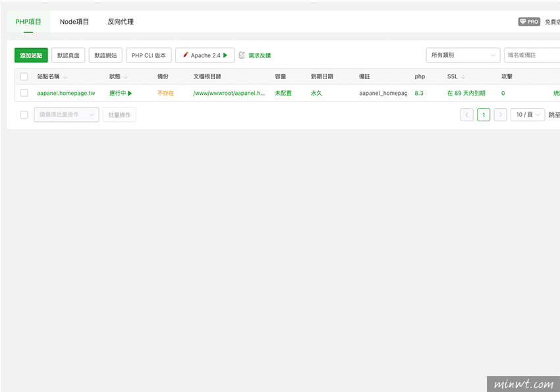Click the feedback edit icon
This screenshot has height=392, width=560.
pos(242,55)
